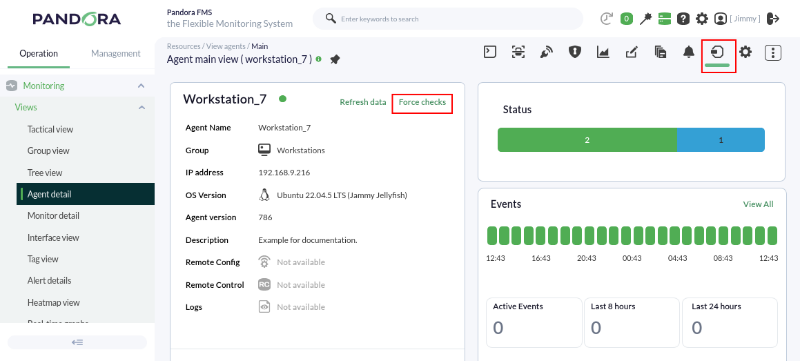Click the Resources breadcrumb link
The width and height of the screenshot is (800, 361).
click(x=183, y=46)
